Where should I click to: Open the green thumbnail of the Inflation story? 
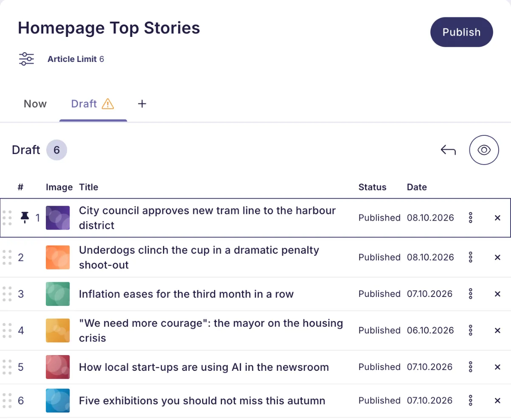58,294
